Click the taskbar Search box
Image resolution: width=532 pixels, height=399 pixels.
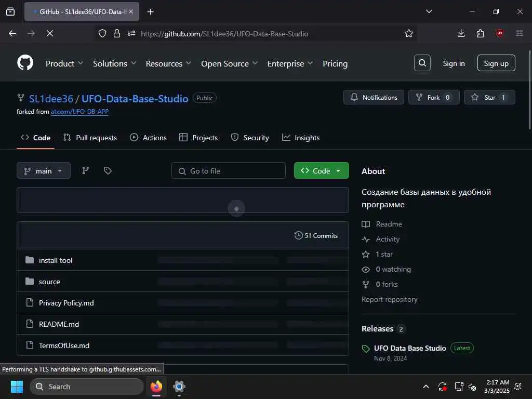click(87, 387)
